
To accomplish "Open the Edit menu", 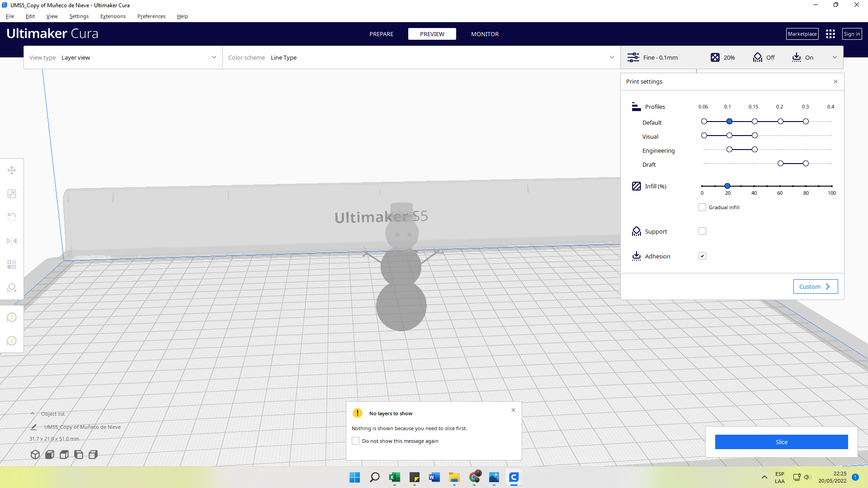I will tap(30, 16).
